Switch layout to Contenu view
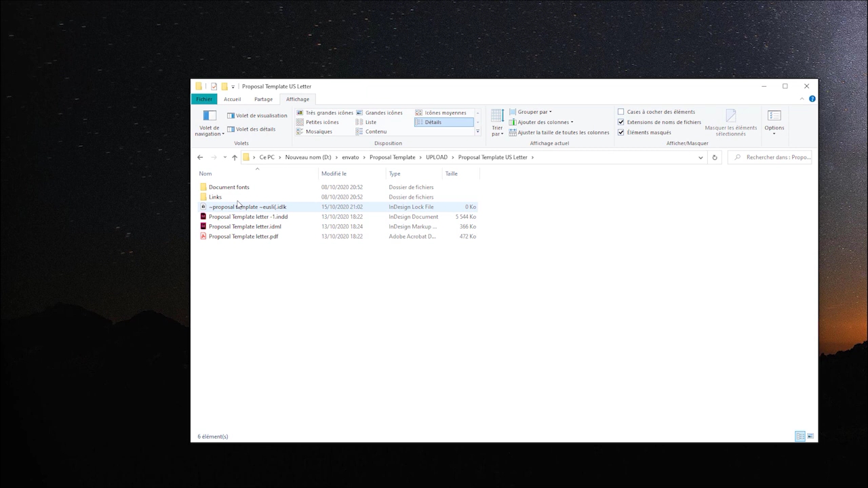The height and width of the screenshot is (488, 868). coord(372,131)
